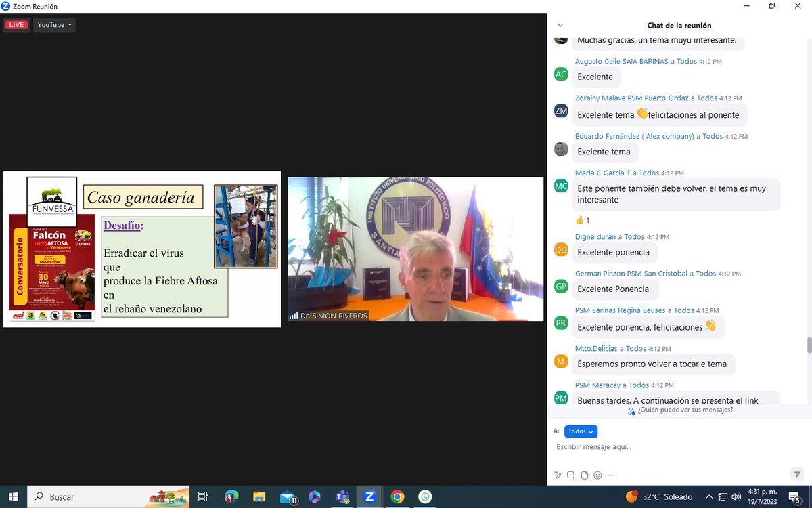812x508 pixels.
Task: Open more chat options ellipsis
Action: click(x=610, y=475)
